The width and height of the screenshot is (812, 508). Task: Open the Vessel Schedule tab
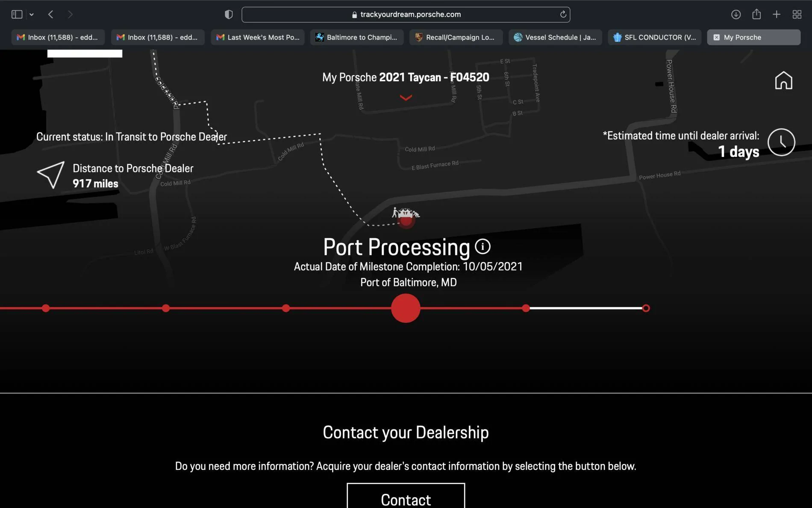point(555,37)
